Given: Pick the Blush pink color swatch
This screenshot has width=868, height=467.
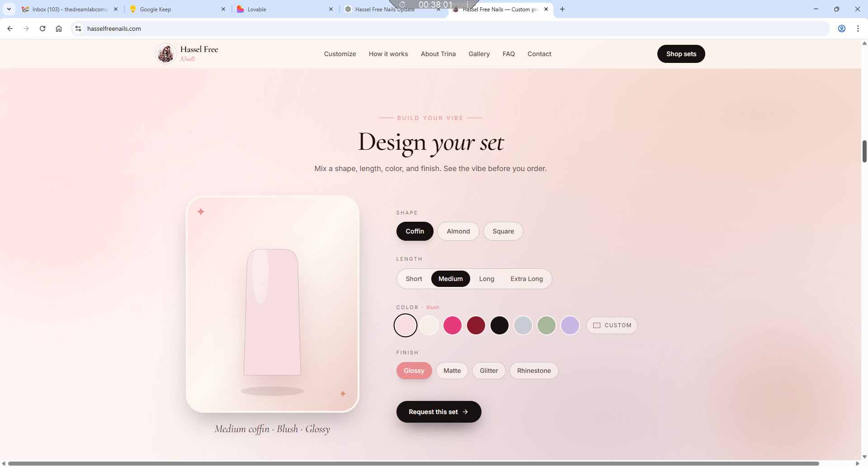Looking at the screenshot, I should click(x=406, y=325).
